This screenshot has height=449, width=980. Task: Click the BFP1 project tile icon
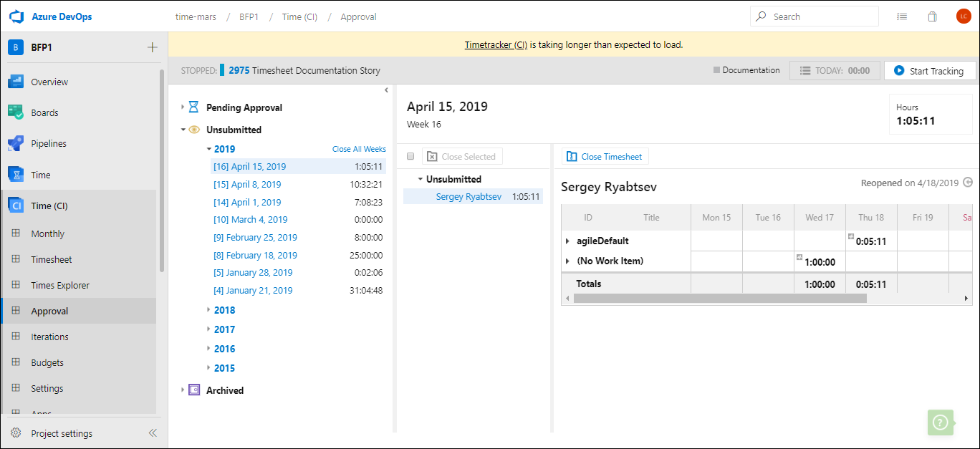tap(16, 47)
